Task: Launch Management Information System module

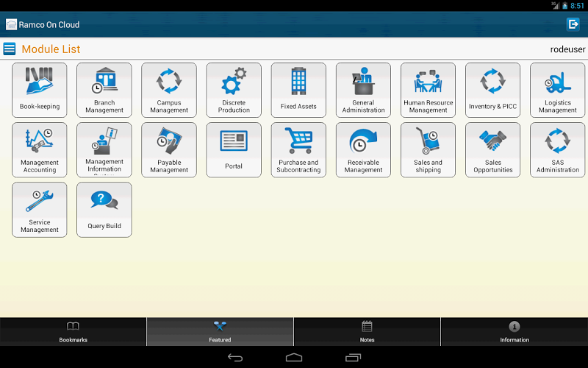Action: coord(104,150)
